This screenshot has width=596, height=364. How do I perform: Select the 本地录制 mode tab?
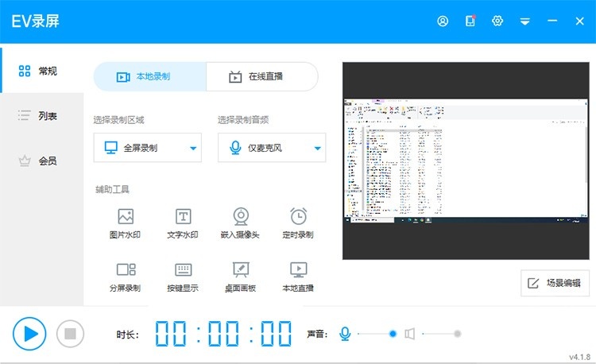pyautogui.click(x=149, y=77)
